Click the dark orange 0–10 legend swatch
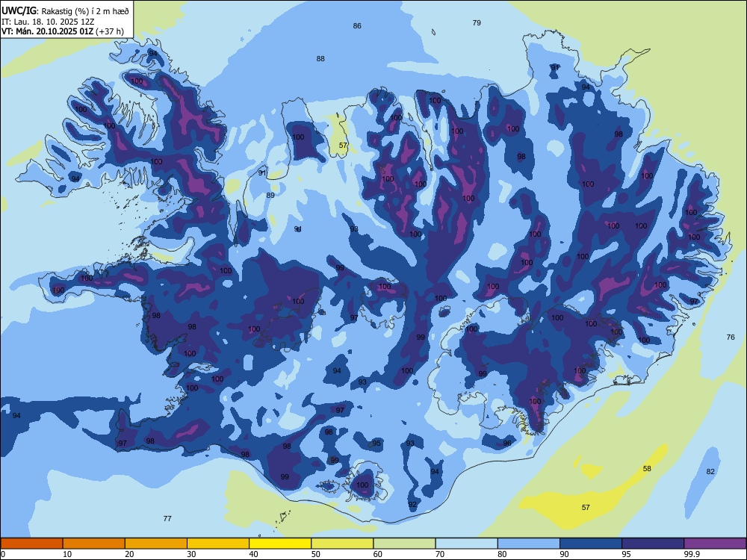The height and width of the screenshot is (560, 747). (31, 544)
